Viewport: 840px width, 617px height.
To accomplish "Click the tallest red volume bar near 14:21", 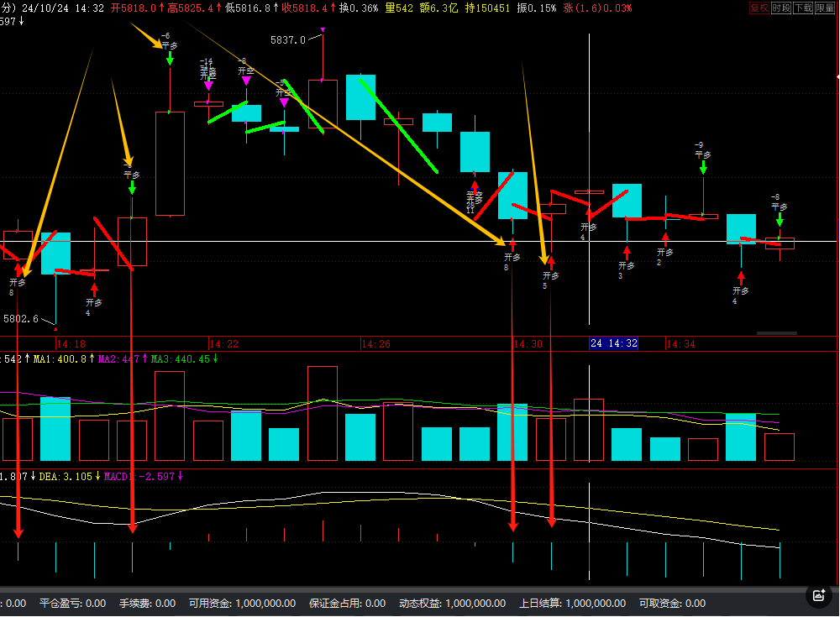I will [x=170, y=416].
